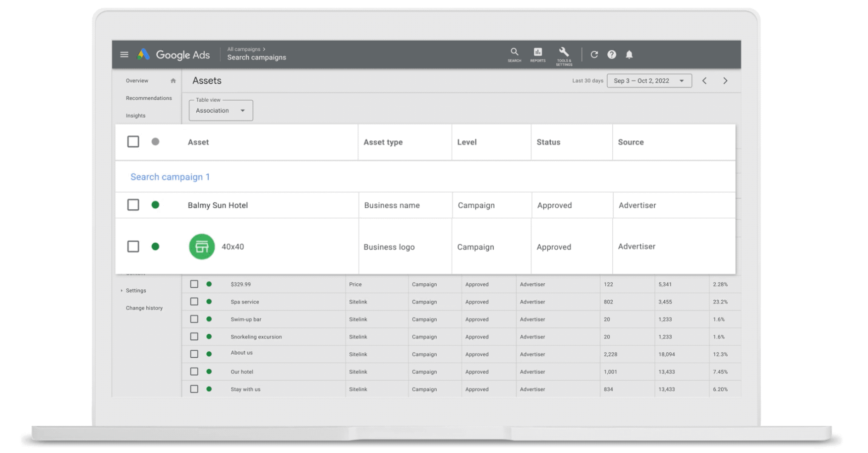
Task: Open the Association table view dropdown
Action: click(x=221, y=110)
